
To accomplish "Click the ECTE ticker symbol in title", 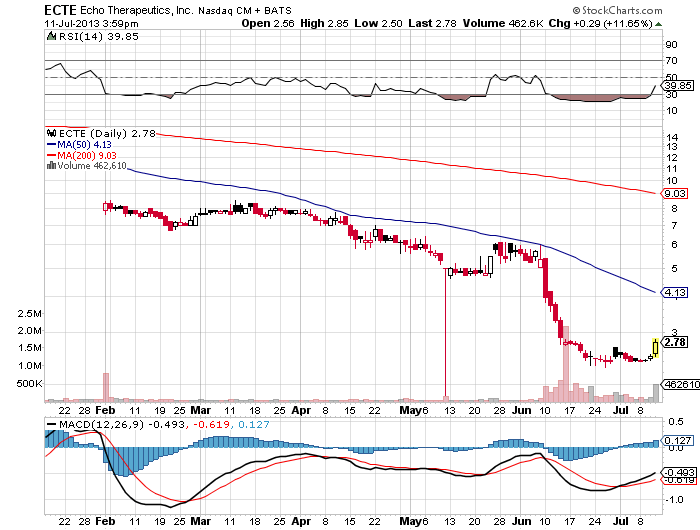I will pos(60,10).
